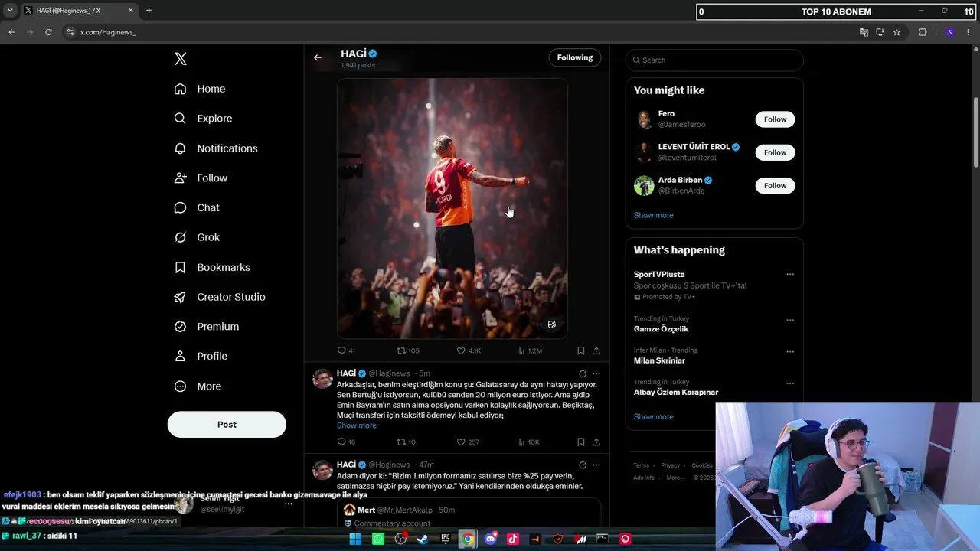Open Grok explain icon on the 5m post
The height and width of the screenshot is (551, 980).
[x=583, y=373]
